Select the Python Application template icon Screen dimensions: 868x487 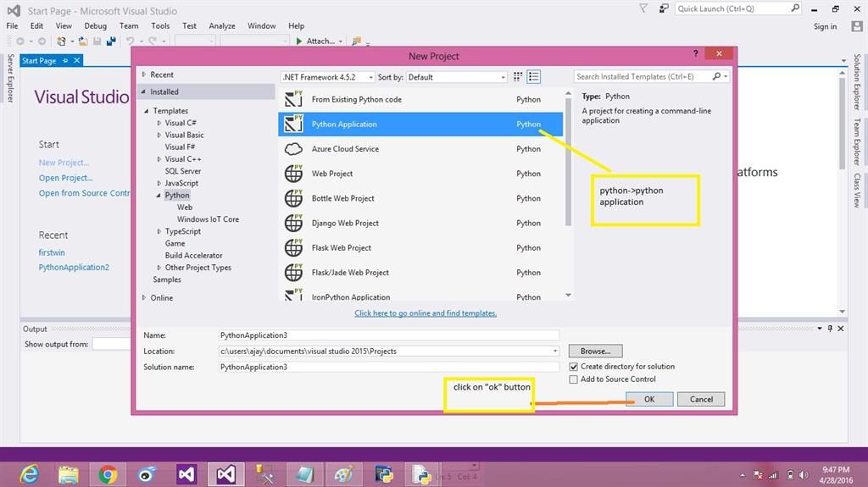[293, 124]
